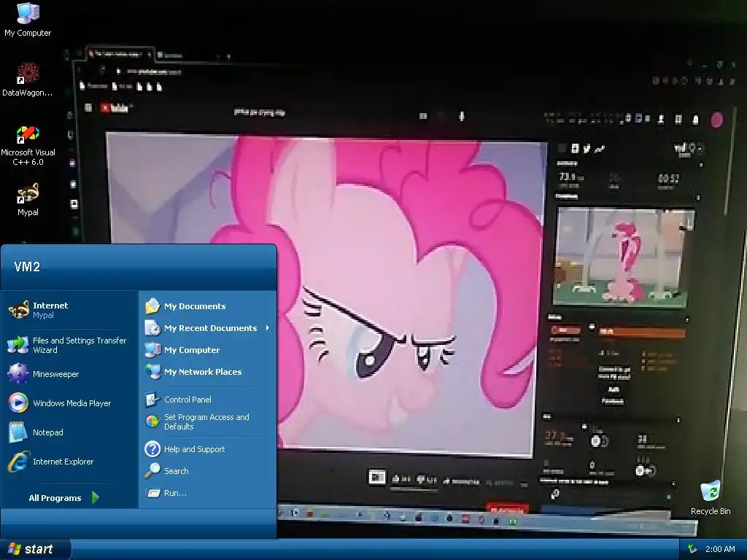
Task: Open My Computer from Start menu
Action: click(x=207, y=349)
